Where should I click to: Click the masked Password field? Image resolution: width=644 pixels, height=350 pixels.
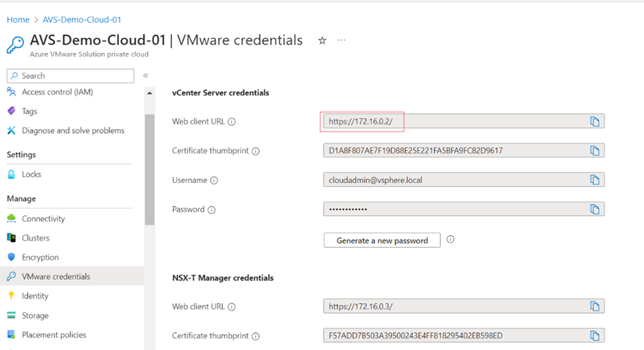(464, 209)
